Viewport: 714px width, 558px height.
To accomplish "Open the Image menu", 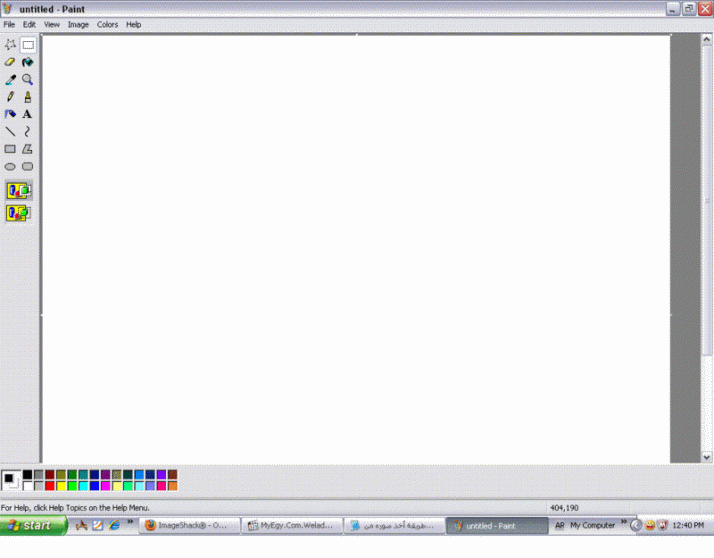I will pyautogui.click(x=78, y=24).
